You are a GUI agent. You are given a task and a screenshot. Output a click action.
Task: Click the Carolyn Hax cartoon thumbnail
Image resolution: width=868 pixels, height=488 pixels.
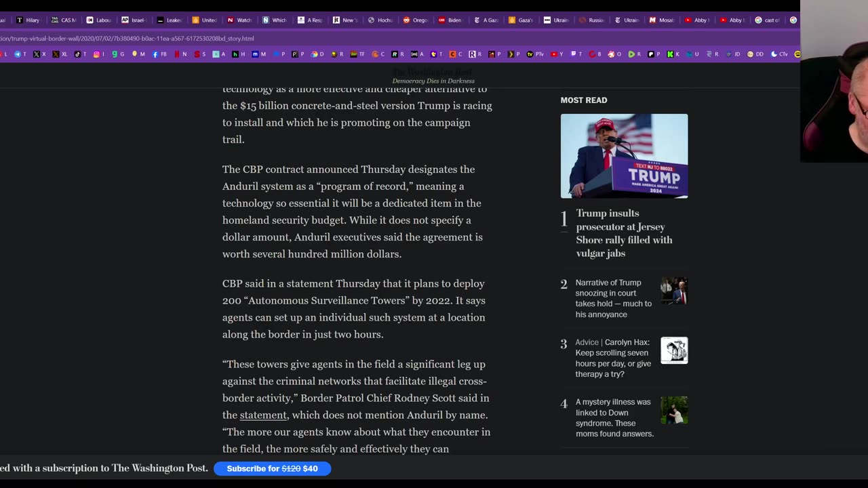click(674, 350)
